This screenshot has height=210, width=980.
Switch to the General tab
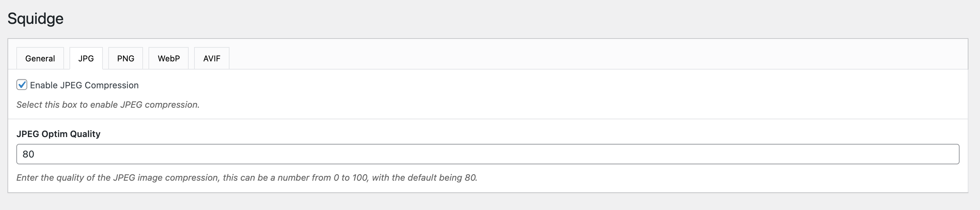[40, 58]
